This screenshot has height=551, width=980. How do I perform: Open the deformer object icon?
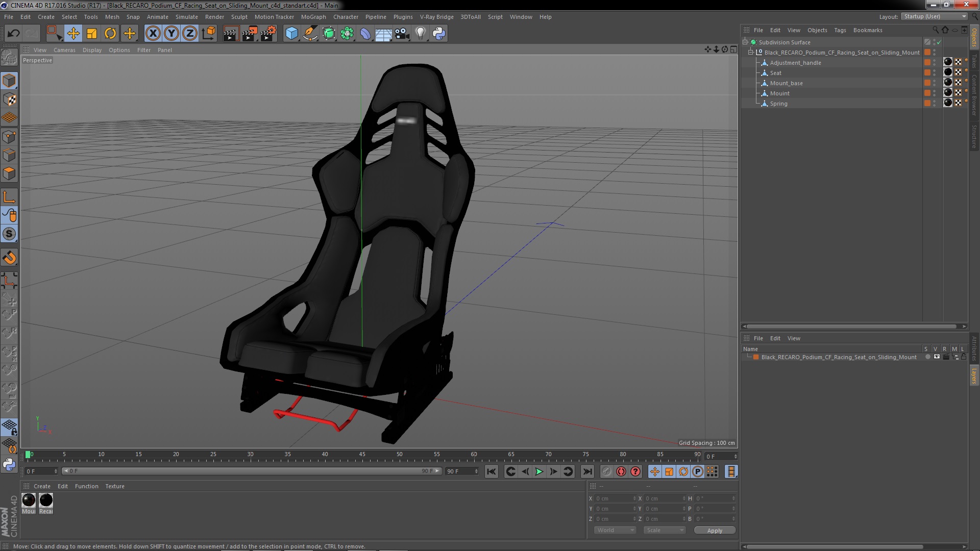click(x=365, y=34)
